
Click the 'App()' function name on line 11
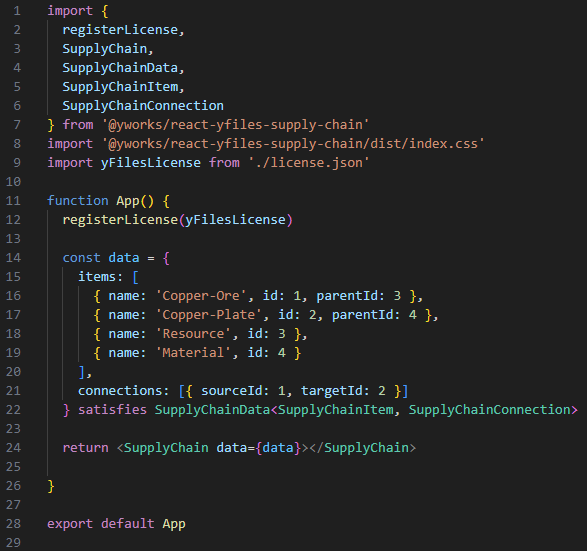[135, 201]
